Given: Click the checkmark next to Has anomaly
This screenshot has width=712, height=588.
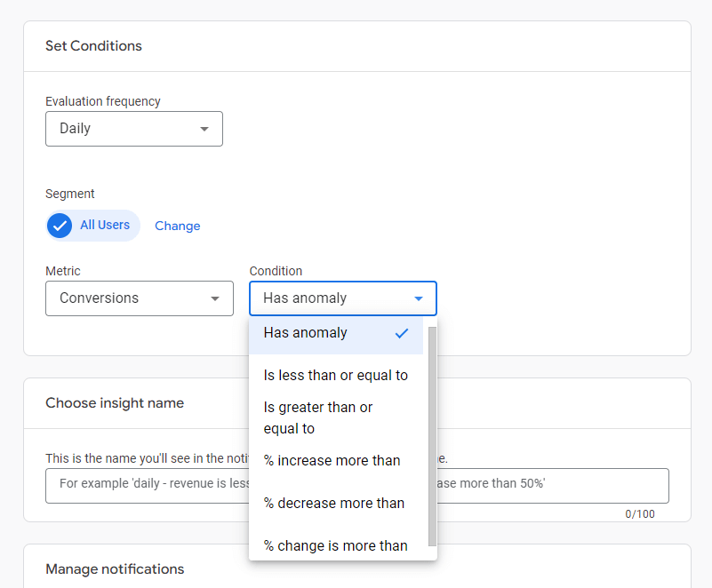Looking at the screenshot, I should [x=402, y=333].
